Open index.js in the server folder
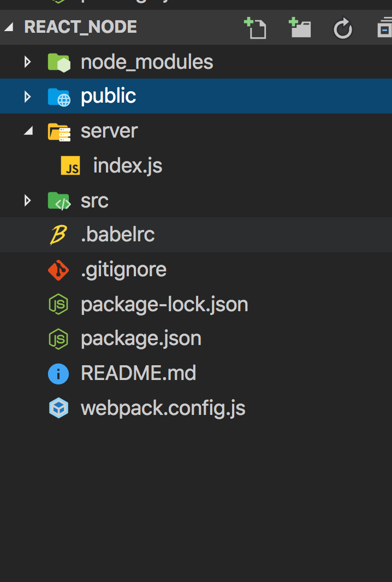The image size is (392, 582). point(127,166)
